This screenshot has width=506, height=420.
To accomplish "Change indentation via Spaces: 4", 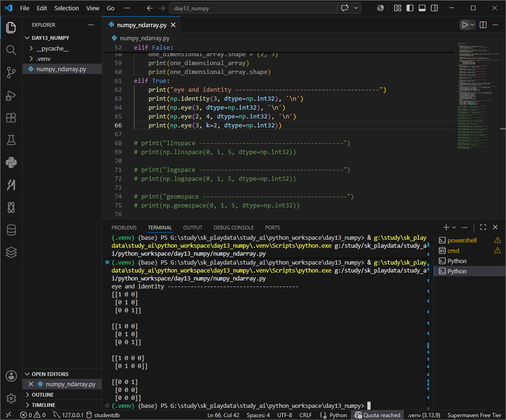I will point(258,415).
